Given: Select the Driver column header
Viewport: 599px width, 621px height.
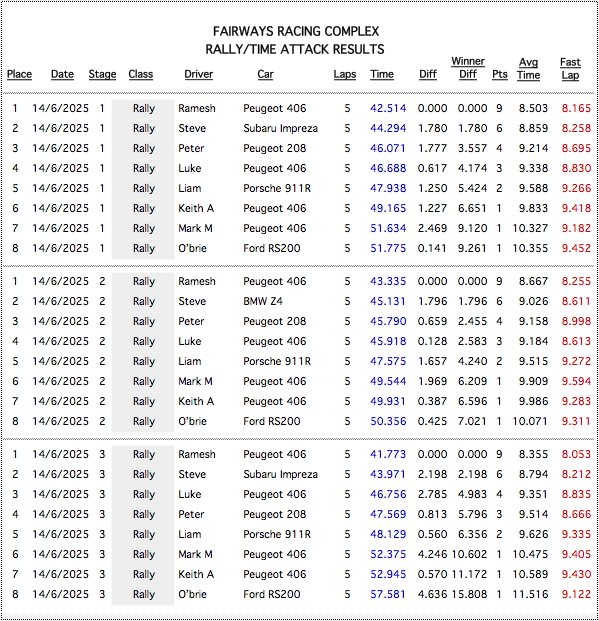Looking at the screenshot, I should coord(198,74).
